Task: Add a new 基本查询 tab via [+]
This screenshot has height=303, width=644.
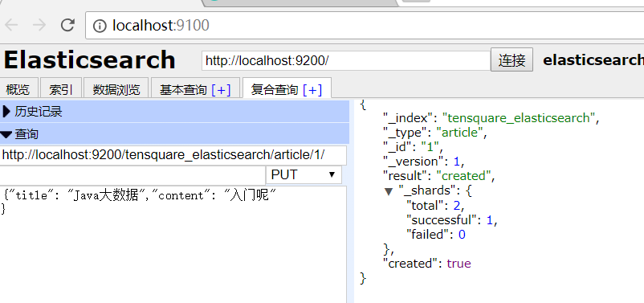Action: coord(221,90)
